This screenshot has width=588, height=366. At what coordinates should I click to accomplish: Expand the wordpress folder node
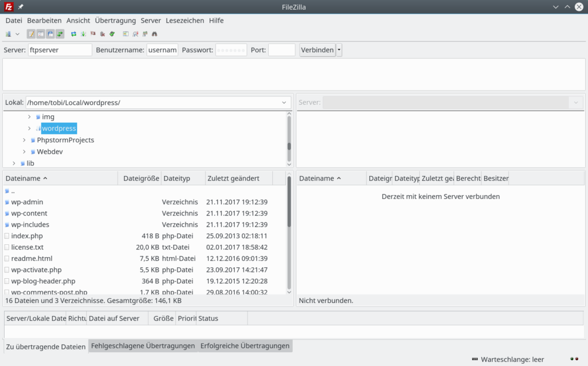29,129
